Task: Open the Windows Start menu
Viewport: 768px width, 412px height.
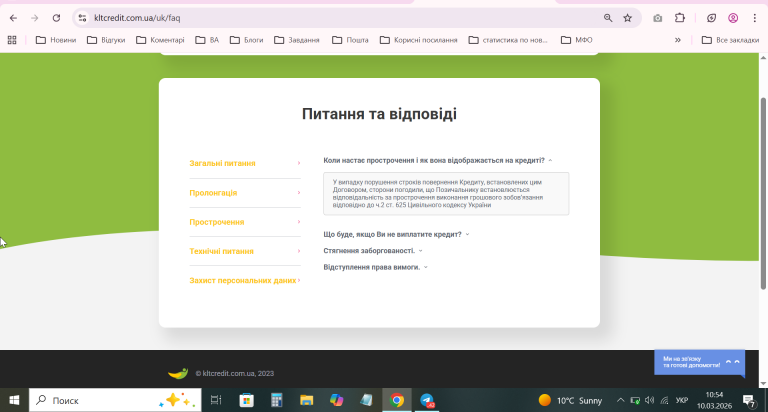Action: [x=14, y=400]
